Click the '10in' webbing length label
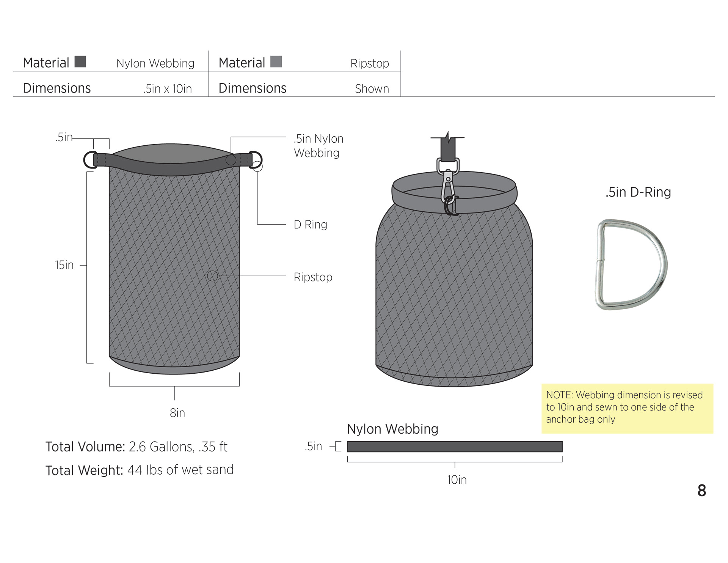 coord(457,480)
